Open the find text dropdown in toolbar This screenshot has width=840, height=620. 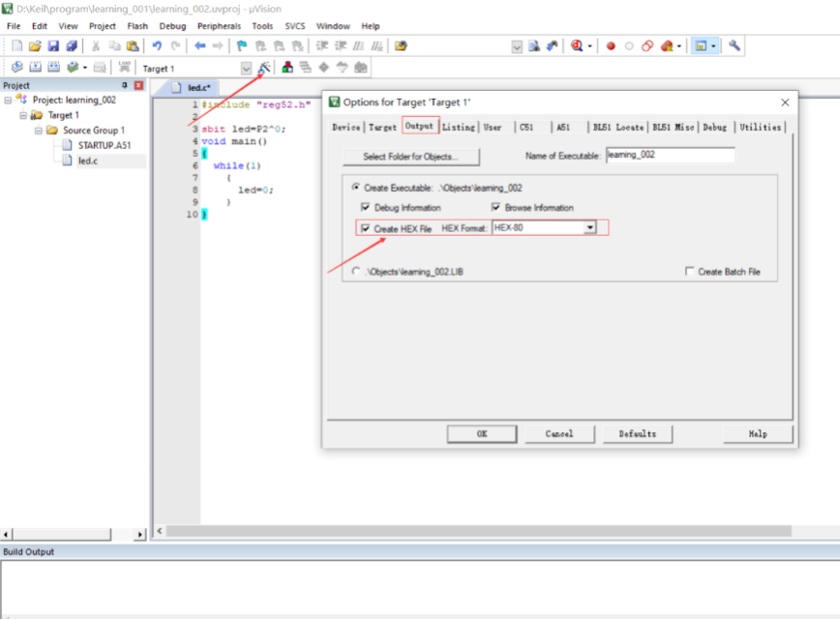517,46
